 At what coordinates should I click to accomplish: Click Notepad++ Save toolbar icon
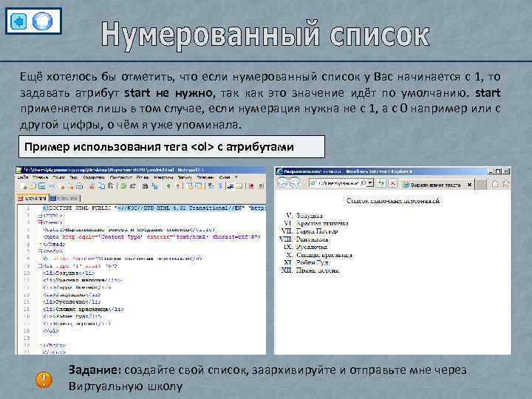coord(41,186)
